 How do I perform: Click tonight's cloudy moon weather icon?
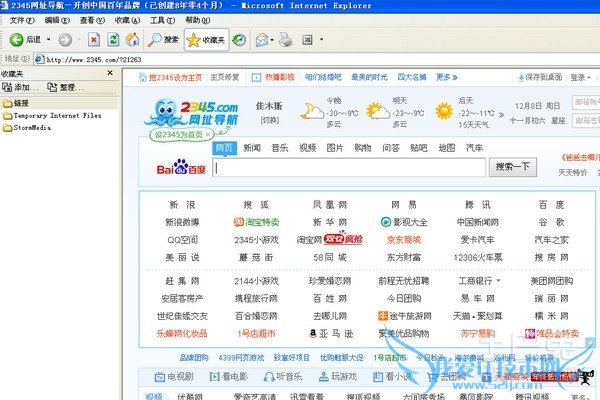312,111
